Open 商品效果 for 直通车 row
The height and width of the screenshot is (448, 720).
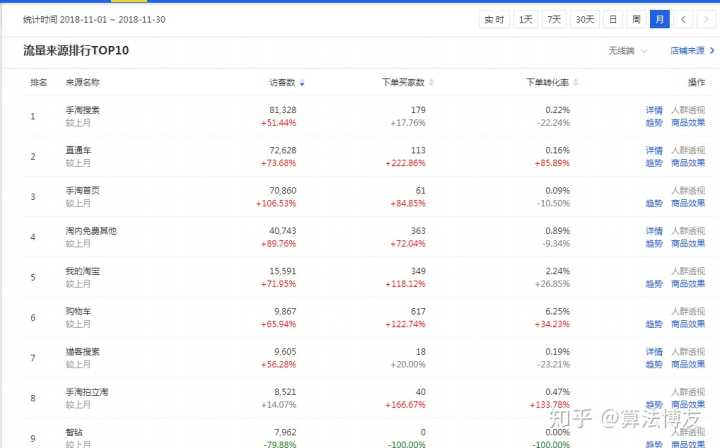688,163
